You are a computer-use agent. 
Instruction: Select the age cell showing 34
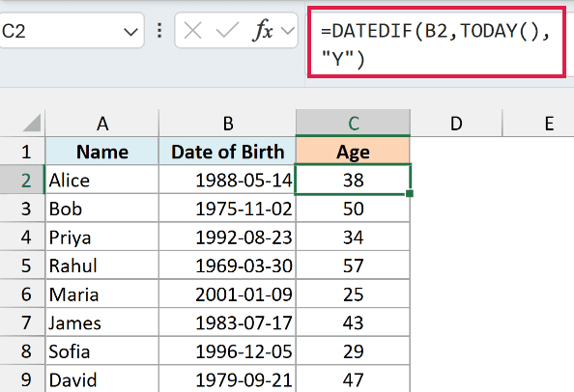(x=353, y=237)
